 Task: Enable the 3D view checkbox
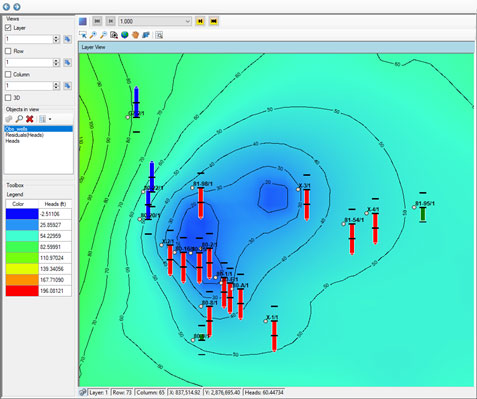[x=8, y=98]
